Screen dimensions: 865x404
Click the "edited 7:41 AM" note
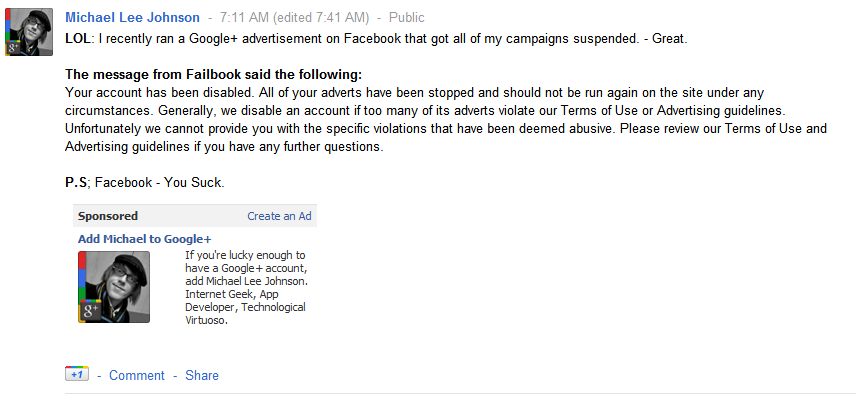click(325, 18)
